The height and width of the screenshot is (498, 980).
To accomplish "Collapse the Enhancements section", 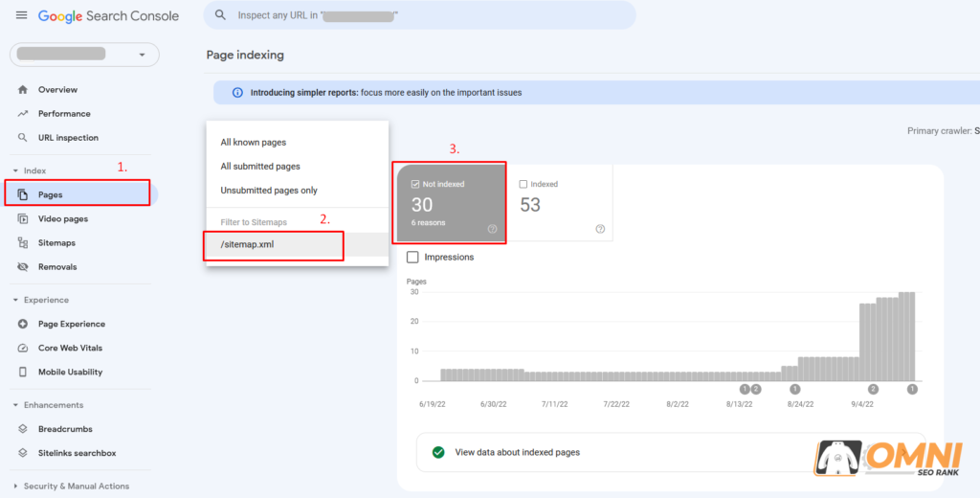I will click(x=15, y=405).
